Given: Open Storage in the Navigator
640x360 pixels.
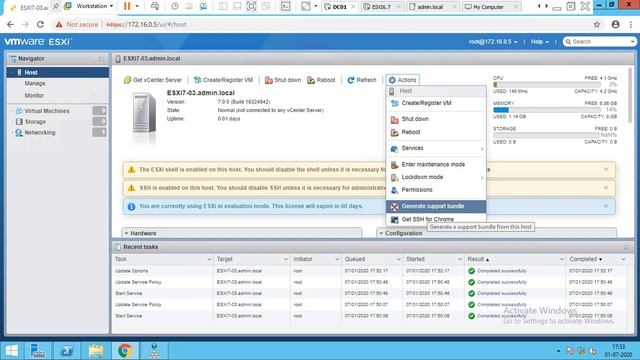Looking at the screenshot, I should 36,122.
